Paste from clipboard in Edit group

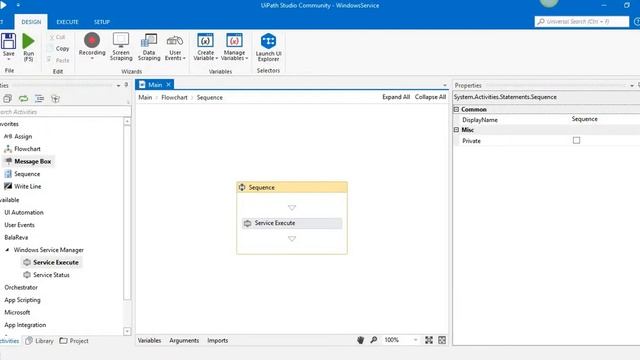(x=58, y=60)
